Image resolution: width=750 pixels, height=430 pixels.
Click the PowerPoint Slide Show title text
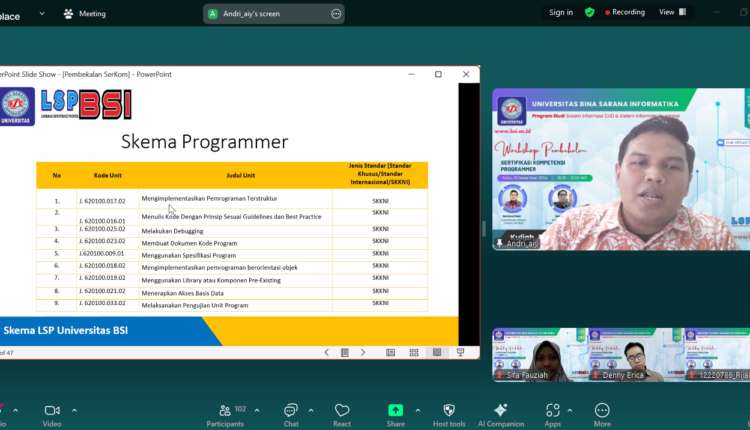pyautogui.click(x=86, y=74)
